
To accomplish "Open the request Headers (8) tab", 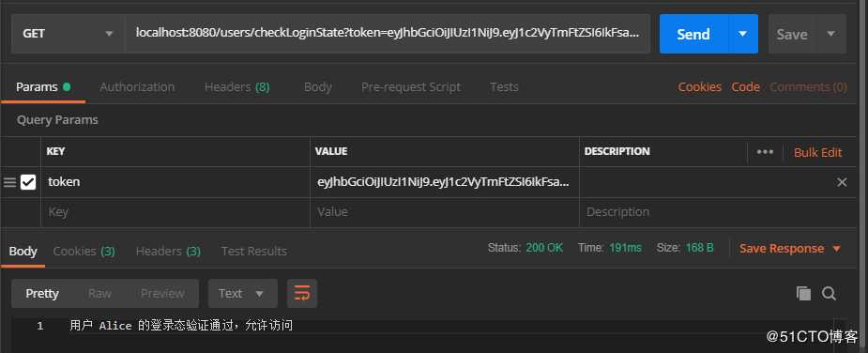I will click(x=236, y=87).
